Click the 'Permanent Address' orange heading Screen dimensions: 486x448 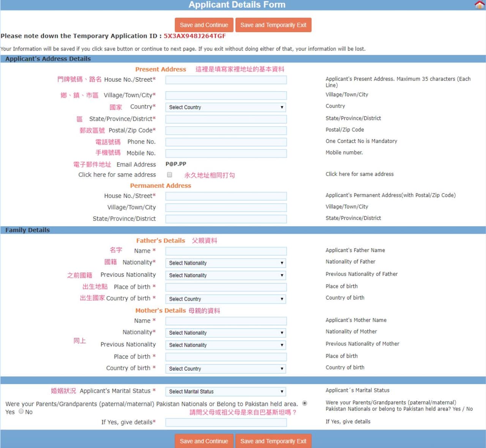pos(161,186)
